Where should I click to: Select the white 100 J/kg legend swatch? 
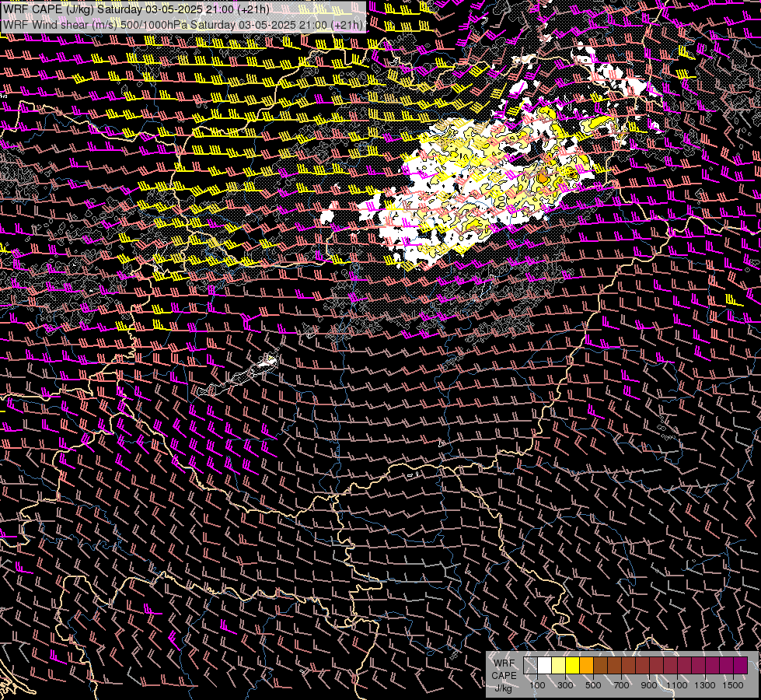[545, 665]
